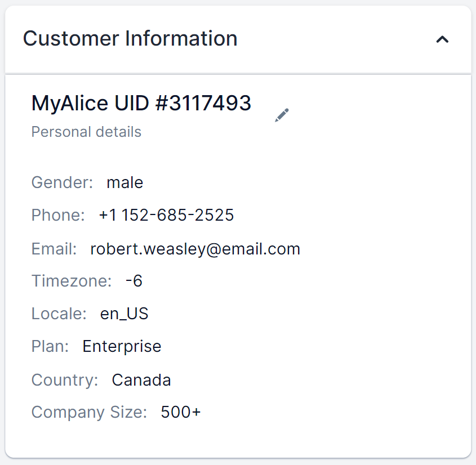
Task: Select the MyAlice UID #3117493 heading
Action: [141, 103]
